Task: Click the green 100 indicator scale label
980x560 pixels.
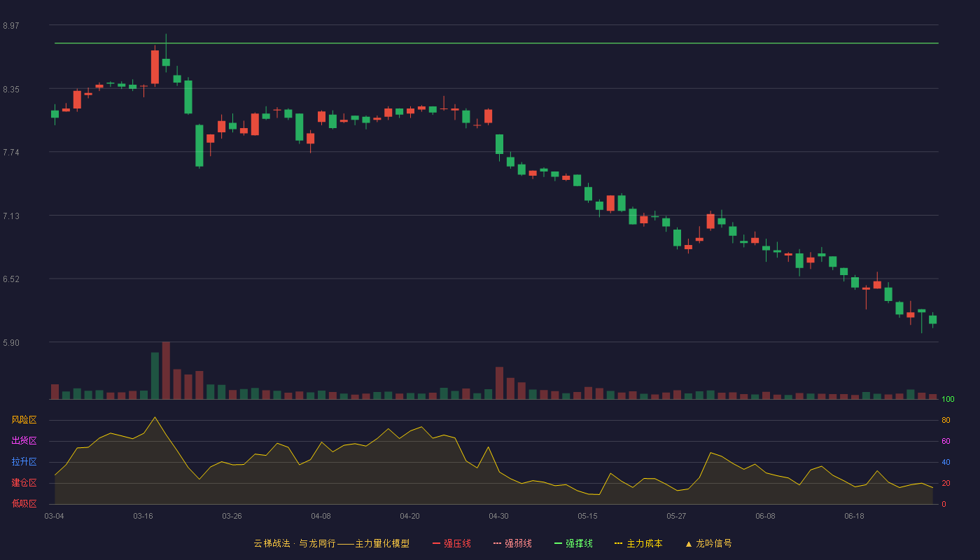Action: click(x=948, y=400)
